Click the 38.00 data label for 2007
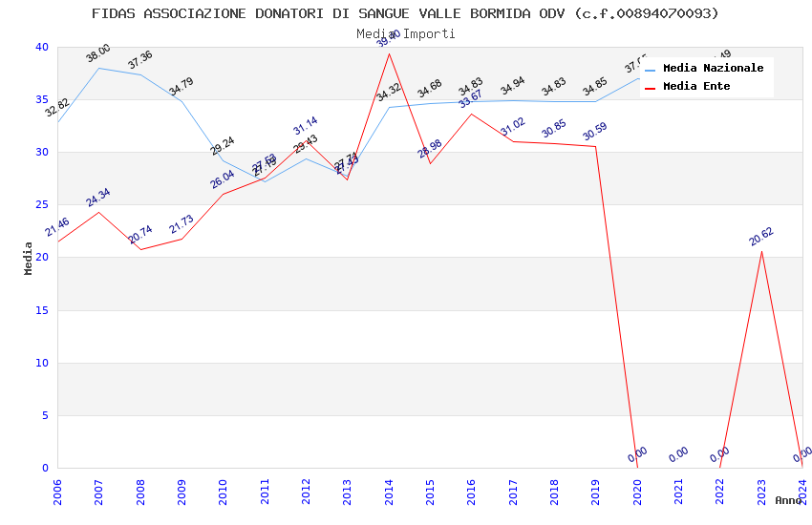This screenshot has width=812, height=525. click(97, 52)
